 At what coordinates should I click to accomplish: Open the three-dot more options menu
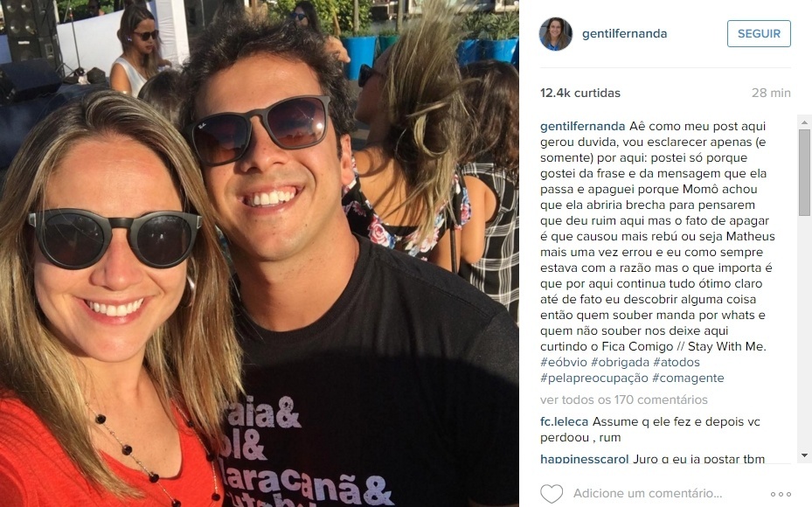pos(781,494)
